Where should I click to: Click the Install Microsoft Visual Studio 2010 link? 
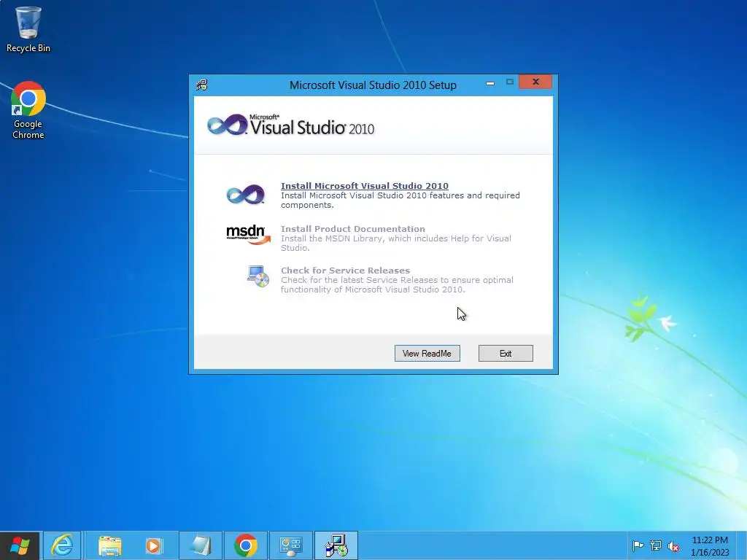pyautogui.click(x=365, y=186)
